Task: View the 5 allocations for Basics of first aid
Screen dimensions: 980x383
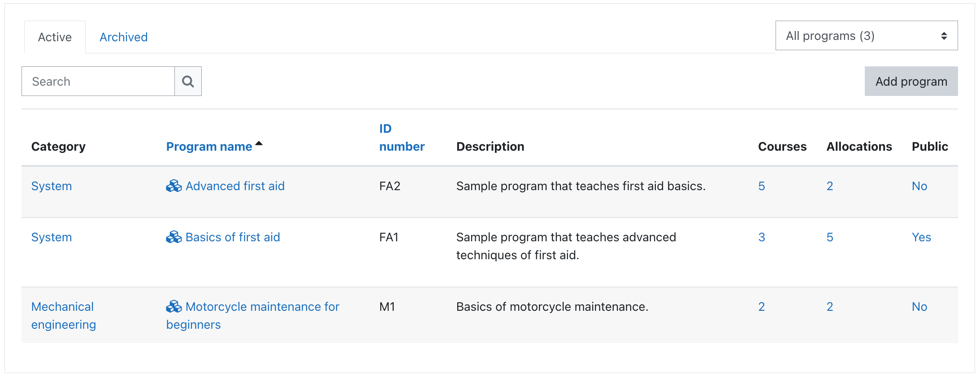Action: tap(829, 237)
